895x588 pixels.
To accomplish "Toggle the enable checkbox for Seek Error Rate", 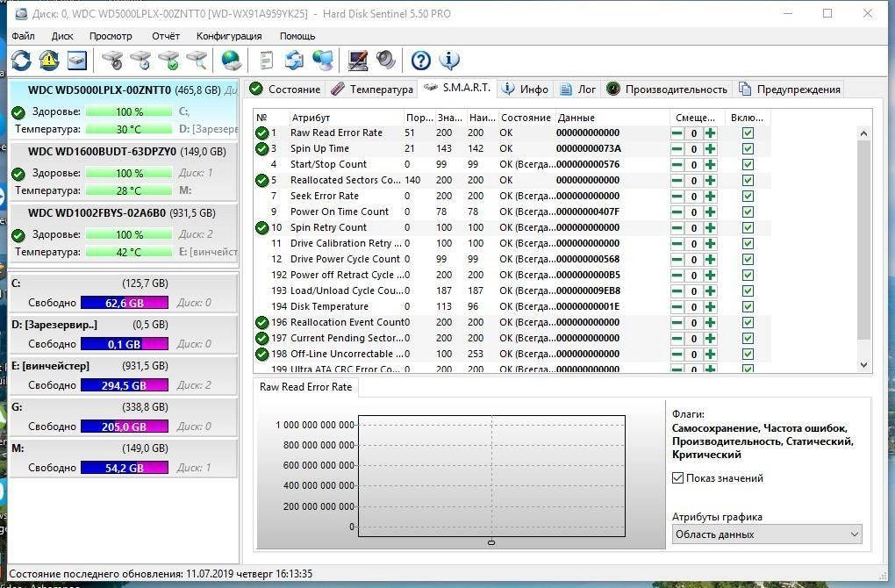I will 748,196.
